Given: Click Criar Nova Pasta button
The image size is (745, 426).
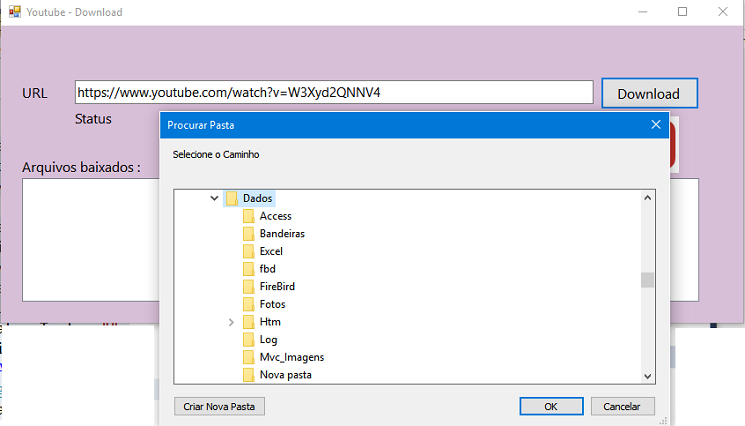Looking at the screenshot, I should 219,407.
